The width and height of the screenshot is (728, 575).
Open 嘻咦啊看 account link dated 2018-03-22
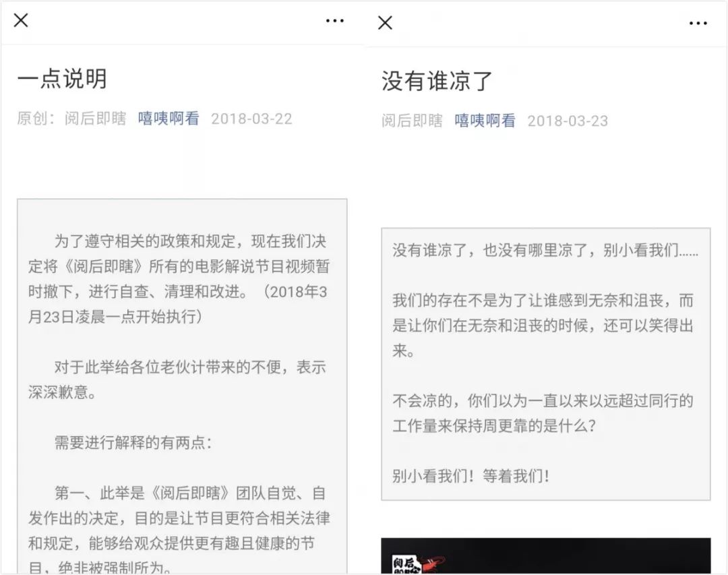coord(169,119)
